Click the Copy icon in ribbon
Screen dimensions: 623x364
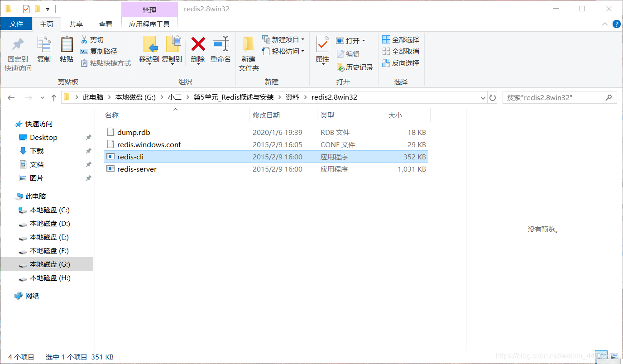[44, 45]
